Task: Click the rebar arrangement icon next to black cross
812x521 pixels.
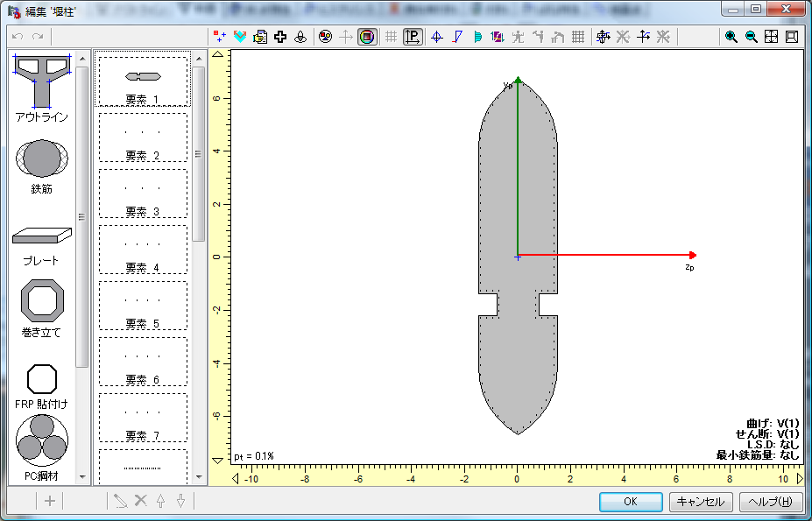Action: click(x=300, y=37)
